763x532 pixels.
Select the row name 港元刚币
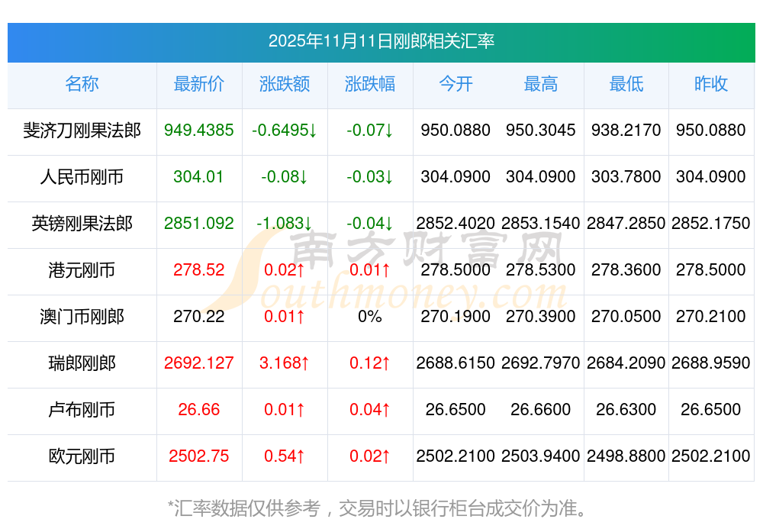[x=82, y=270]
